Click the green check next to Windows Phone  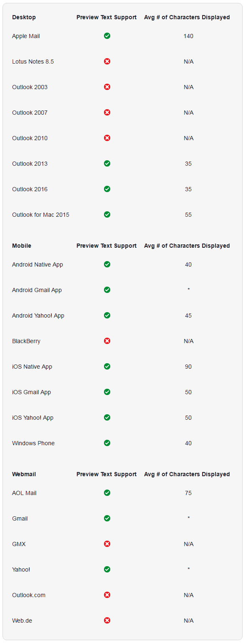tap(107, 443)
